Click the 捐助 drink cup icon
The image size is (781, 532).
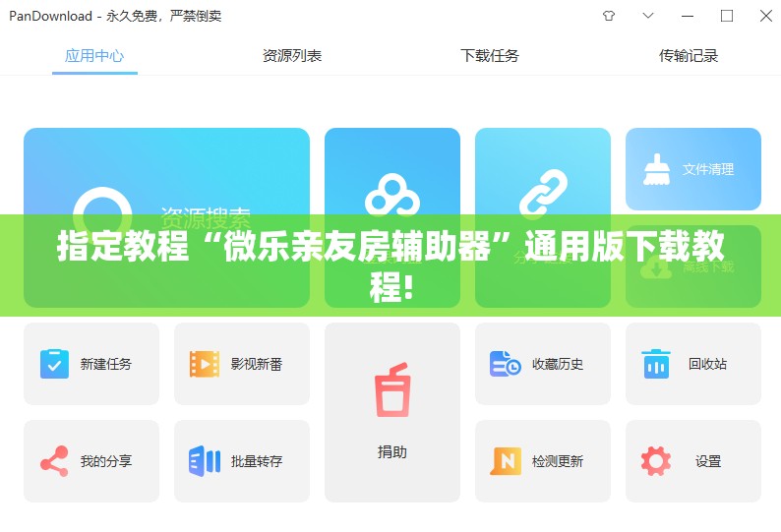coord(392,390)
